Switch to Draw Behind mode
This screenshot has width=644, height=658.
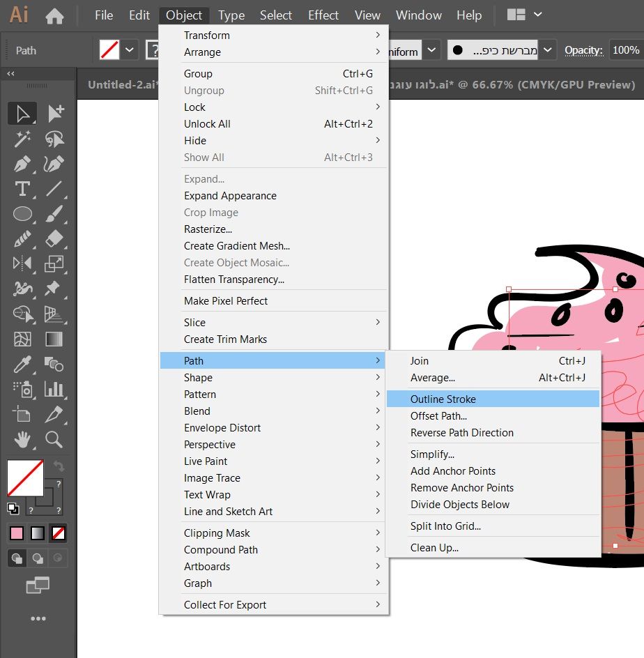[x=38, y=558]
